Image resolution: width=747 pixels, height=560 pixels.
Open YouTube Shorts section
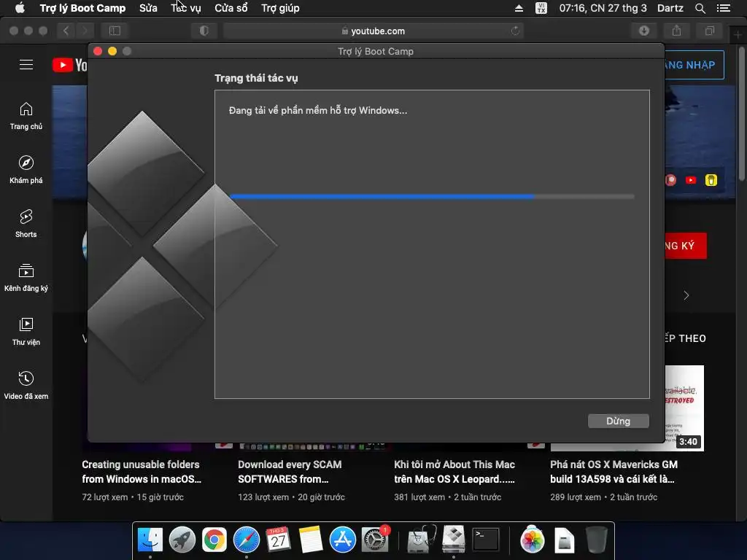click(26, 224)
